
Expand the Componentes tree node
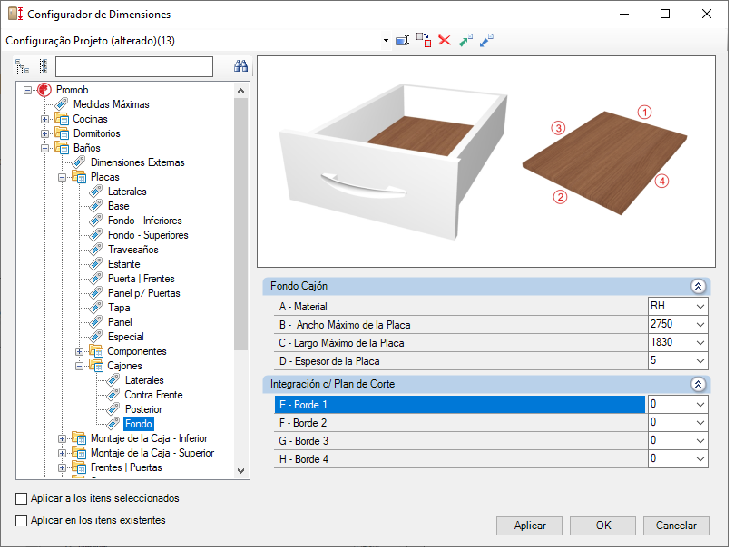tap(79, 351)
